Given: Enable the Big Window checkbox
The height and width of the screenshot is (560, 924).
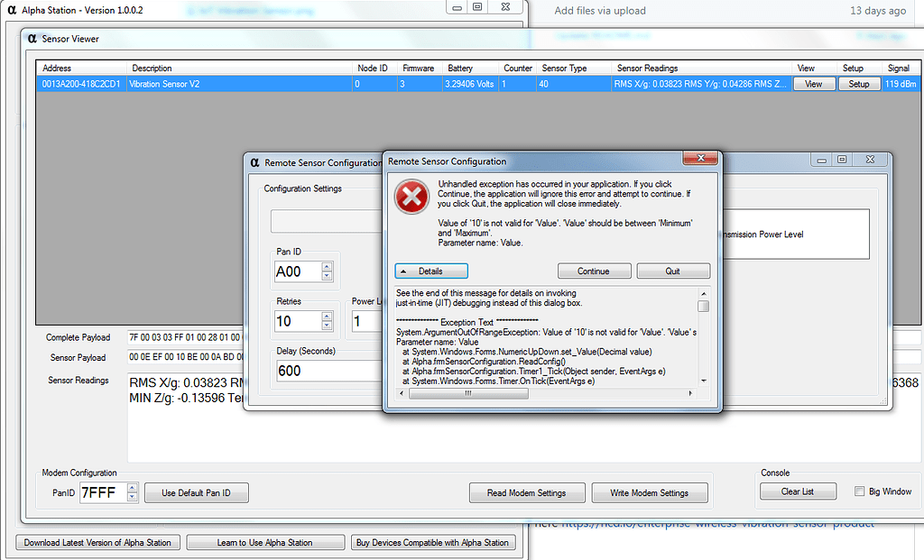Looking at the screenshot, I should (x=859, y=491).
